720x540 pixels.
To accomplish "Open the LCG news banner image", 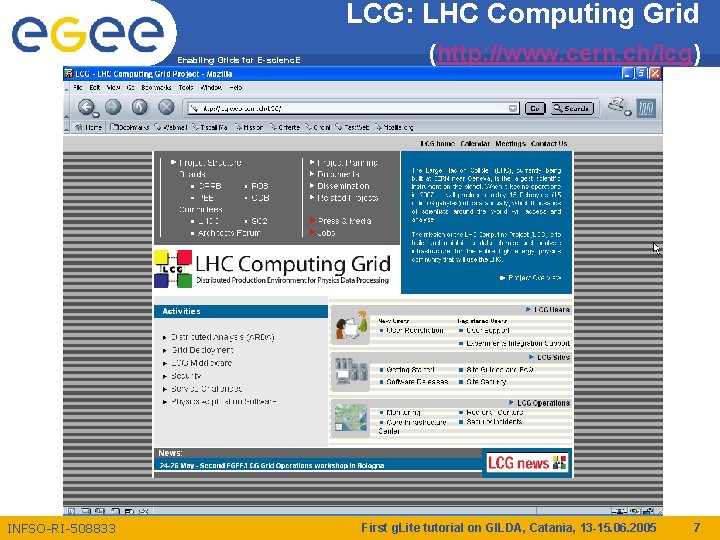I will coord(527,462).
